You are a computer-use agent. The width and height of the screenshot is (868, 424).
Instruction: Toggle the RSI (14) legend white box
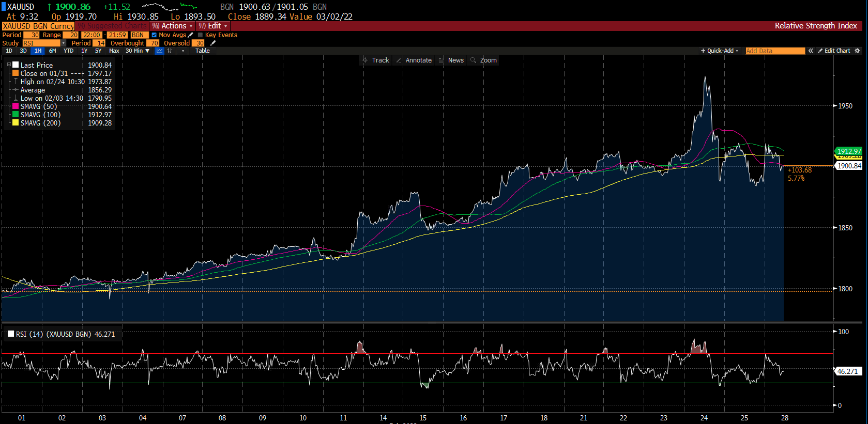(11, 334)
